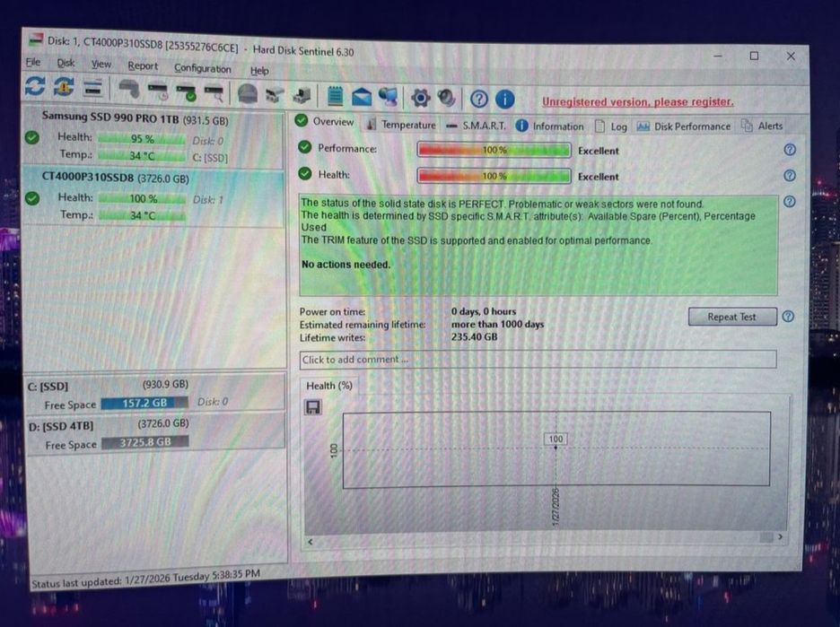Click the chart scroll left arrow
840x627 pixels.
coord(311,541)
